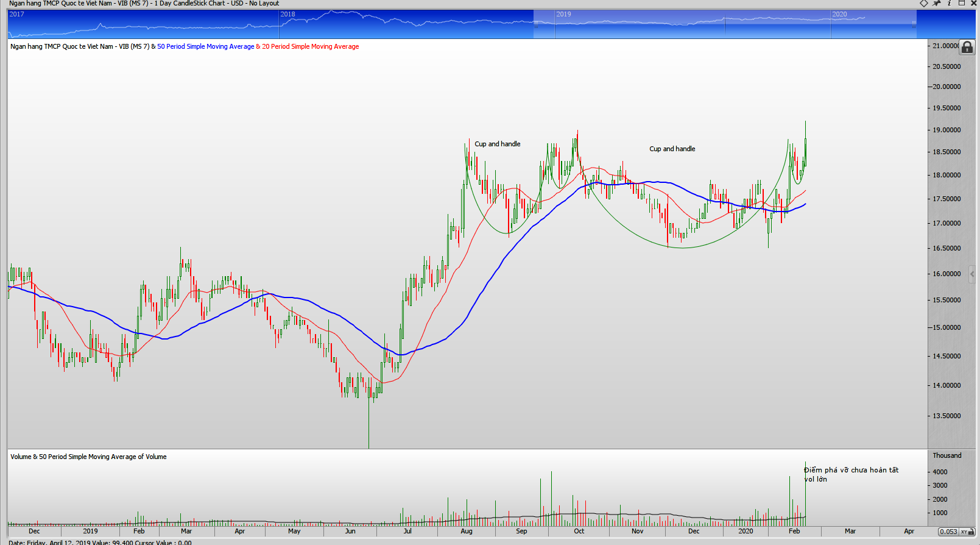Maximize the chart panel
Image resolution: width=980 pixels, height=545 pixels.
(962, 4)
